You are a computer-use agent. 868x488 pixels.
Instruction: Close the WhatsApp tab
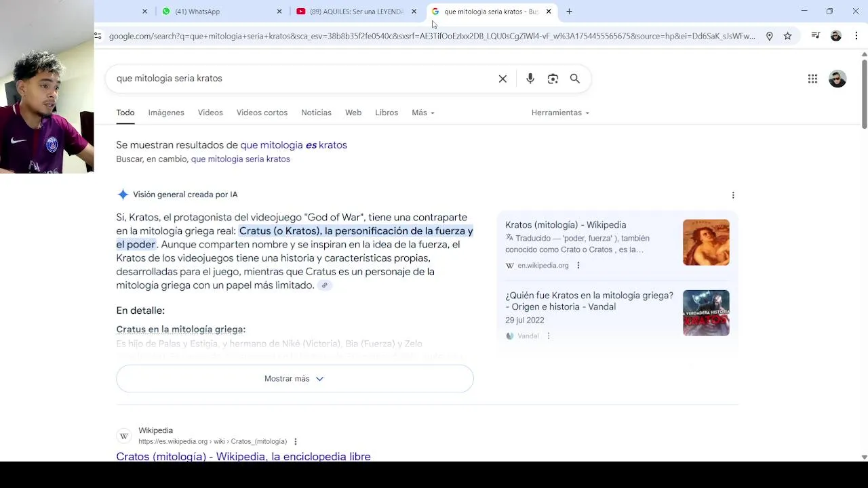[279, 12]
